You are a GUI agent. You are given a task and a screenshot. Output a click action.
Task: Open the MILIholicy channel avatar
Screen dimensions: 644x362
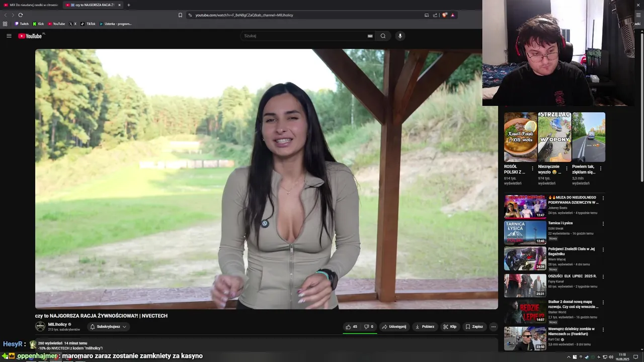(40, 326)
